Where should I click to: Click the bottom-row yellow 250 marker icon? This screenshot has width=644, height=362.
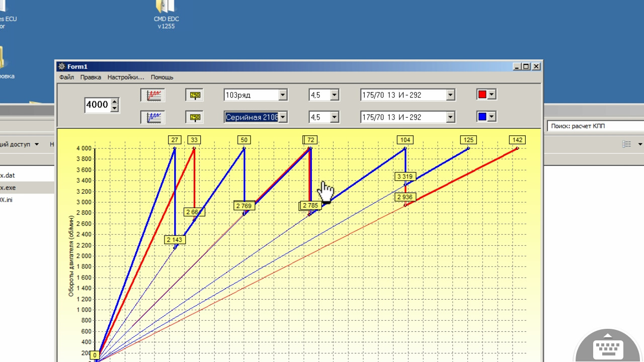[x=194, y=117]
